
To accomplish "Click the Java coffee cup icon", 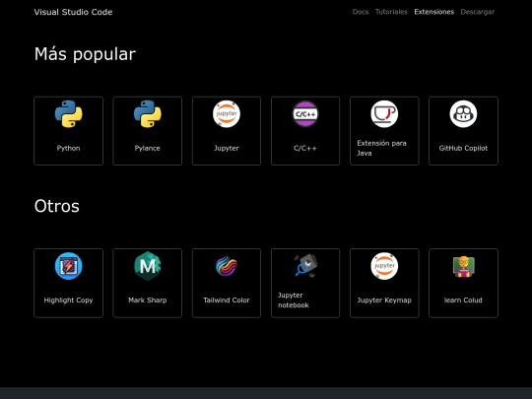I will click(384, 114).
